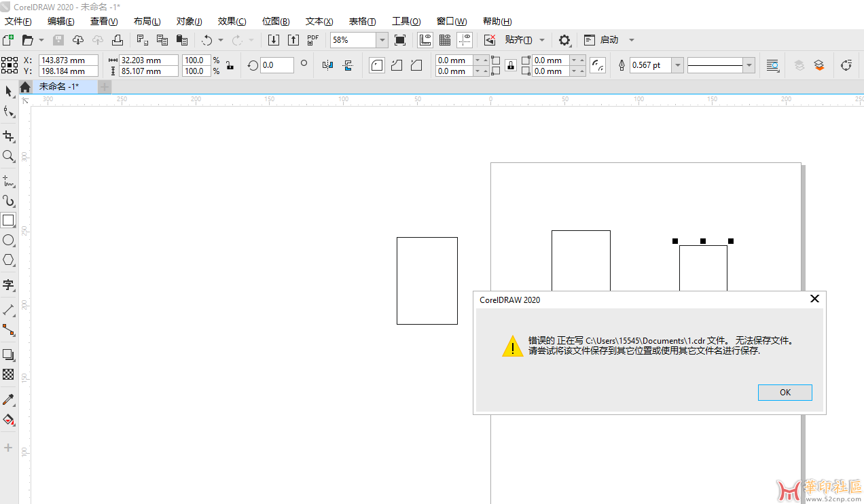Close the CorelDRAW 2020 error dialog
Image resolution: width=864 pixels, height=504 pixels.
click(814, 299)
